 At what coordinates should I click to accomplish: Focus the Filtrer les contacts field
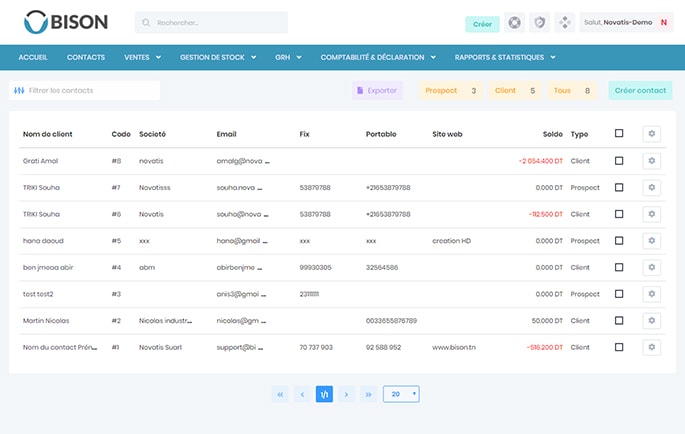pos(84,90)
